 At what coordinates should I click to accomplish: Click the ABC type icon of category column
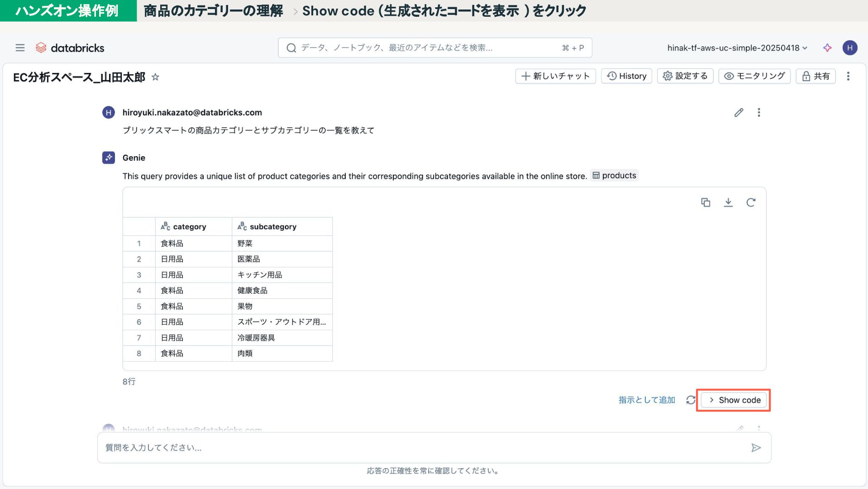(165, 226)
